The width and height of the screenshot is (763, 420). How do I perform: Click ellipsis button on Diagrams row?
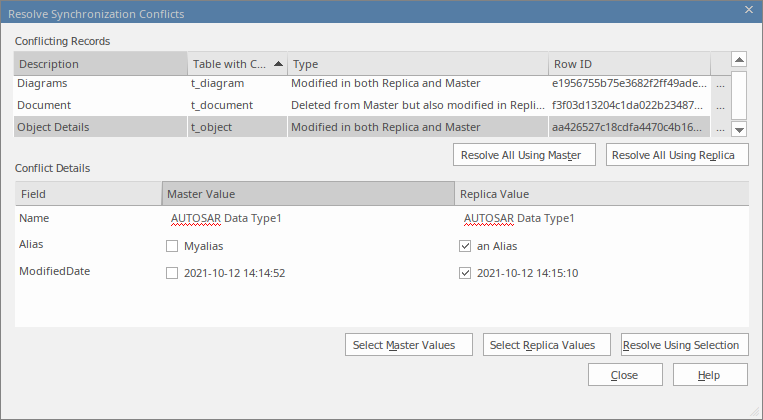721,84
